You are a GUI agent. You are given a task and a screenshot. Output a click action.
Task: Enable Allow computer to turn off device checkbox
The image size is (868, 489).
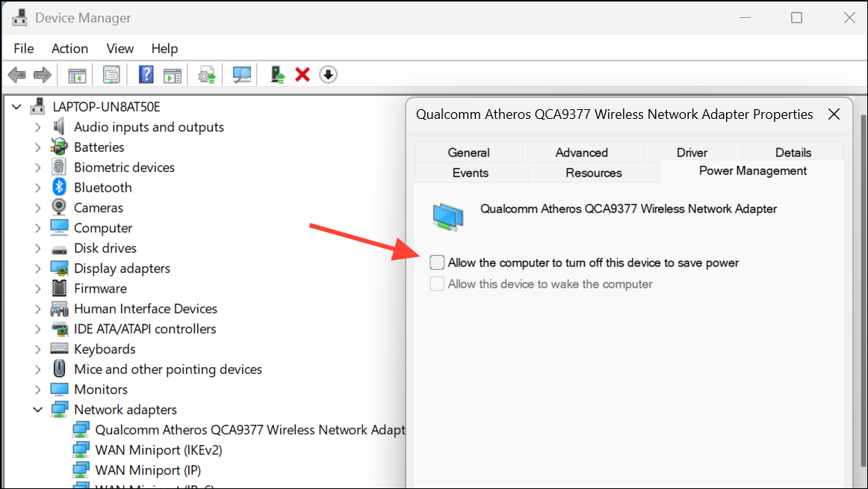[x=437, y=262]
